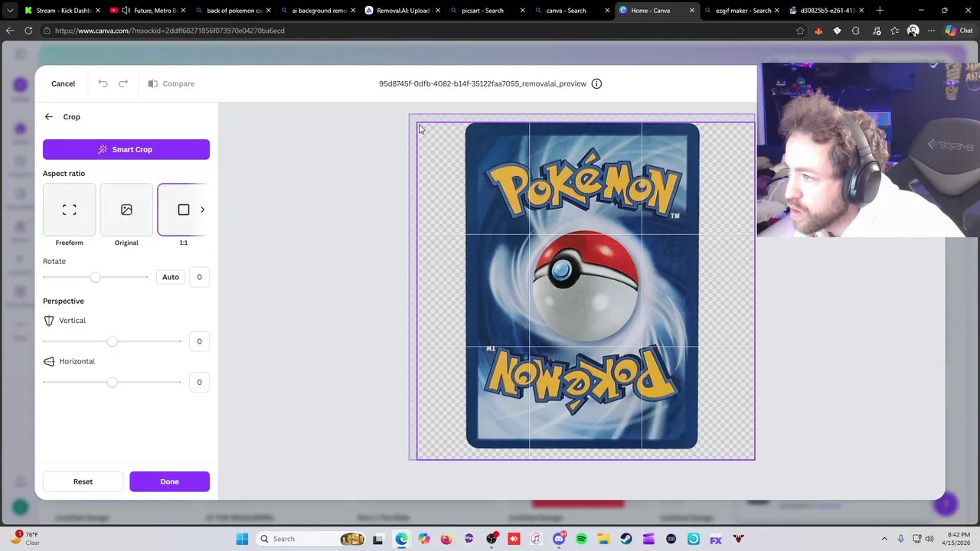Click the Vertical perspective value field
The width and height of the screenshot is (980, 551).
click(199, 341)
